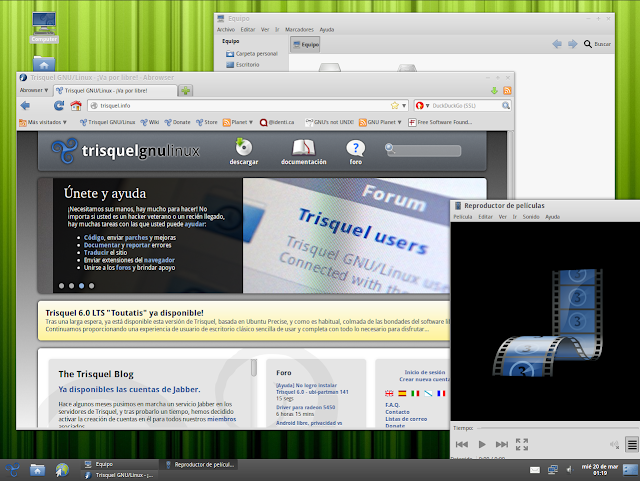This screenshot has width=640, height=481.
Task: Open network indicator in system tray
Action: tap(553, 470)
